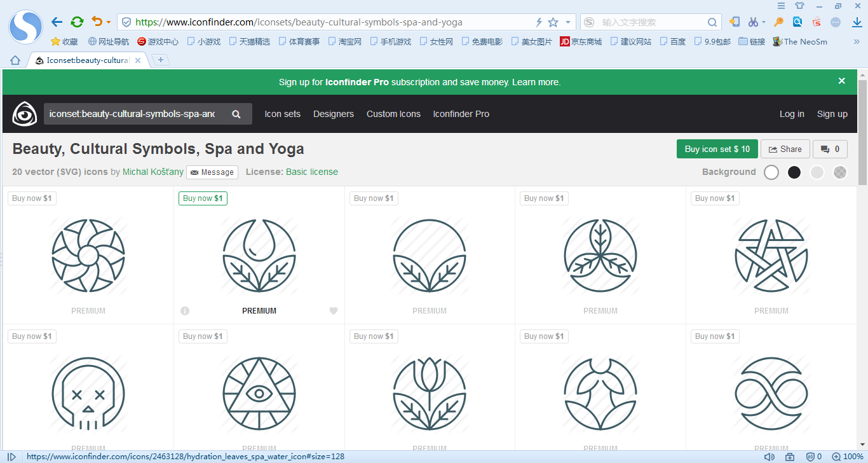Open the hydration water drop leaves icon
The image size is (868, 463).
point(259,256)
